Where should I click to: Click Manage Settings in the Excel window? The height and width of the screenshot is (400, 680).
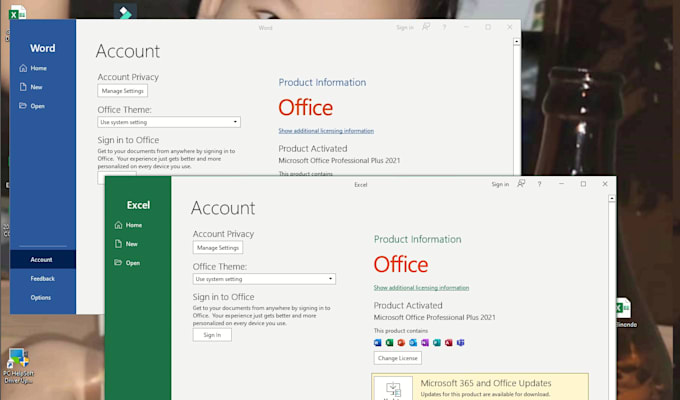(x=218, y=248)
